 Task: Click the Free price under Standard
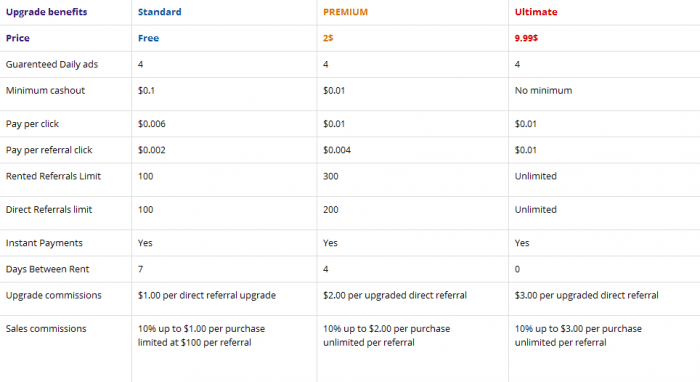(148, 38)
